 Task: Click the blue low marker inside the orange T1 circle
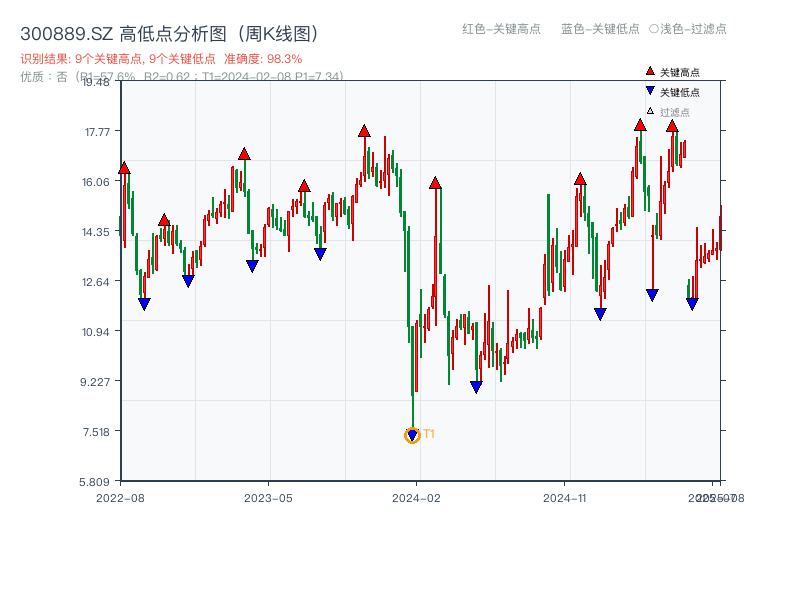[412, 435]
